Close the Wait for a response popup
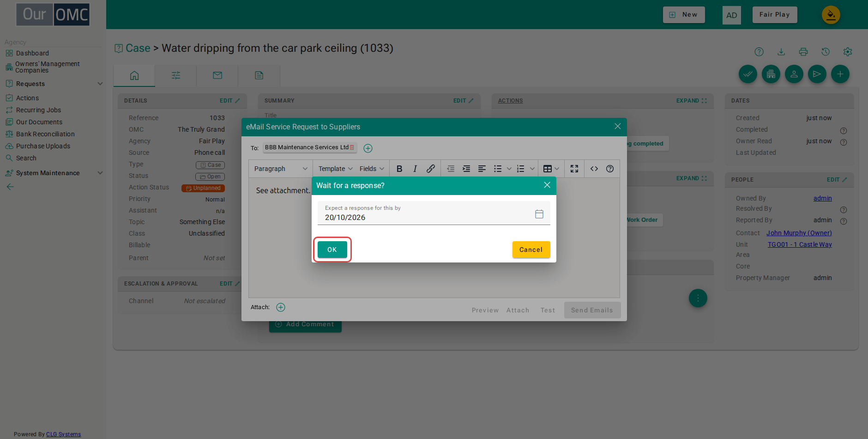This screenshot has height=439, width=868. coord(547,185)
